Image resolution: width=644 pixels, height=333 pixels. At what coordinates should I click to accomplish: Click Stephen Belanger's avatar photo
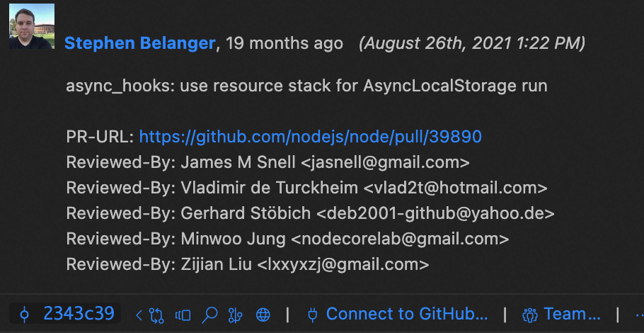click(x=32, y=26)
